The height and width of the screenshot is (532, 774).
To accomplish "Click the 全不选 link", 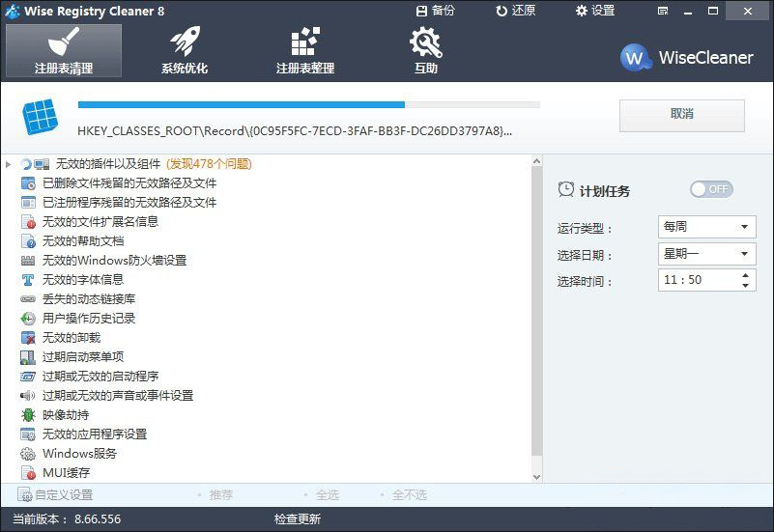I will (x=409, y=494).
